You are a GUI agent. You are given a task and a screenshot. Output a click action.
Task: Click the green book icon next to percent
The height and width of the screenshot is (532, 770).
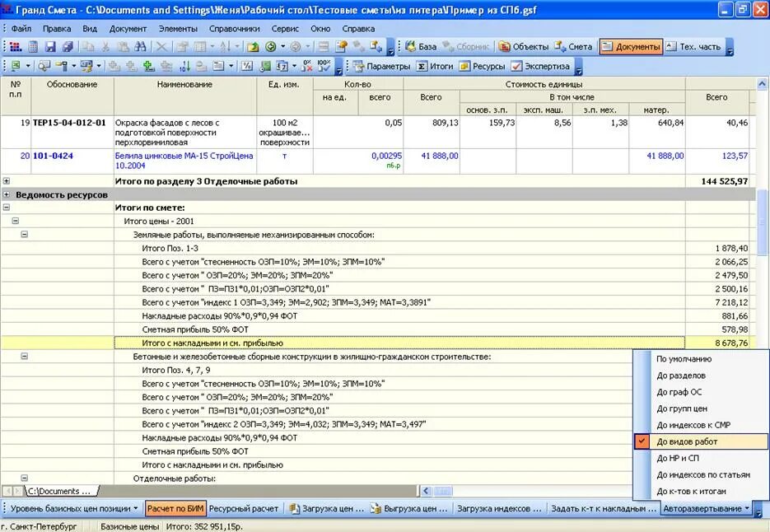click(x=264, y=66)
